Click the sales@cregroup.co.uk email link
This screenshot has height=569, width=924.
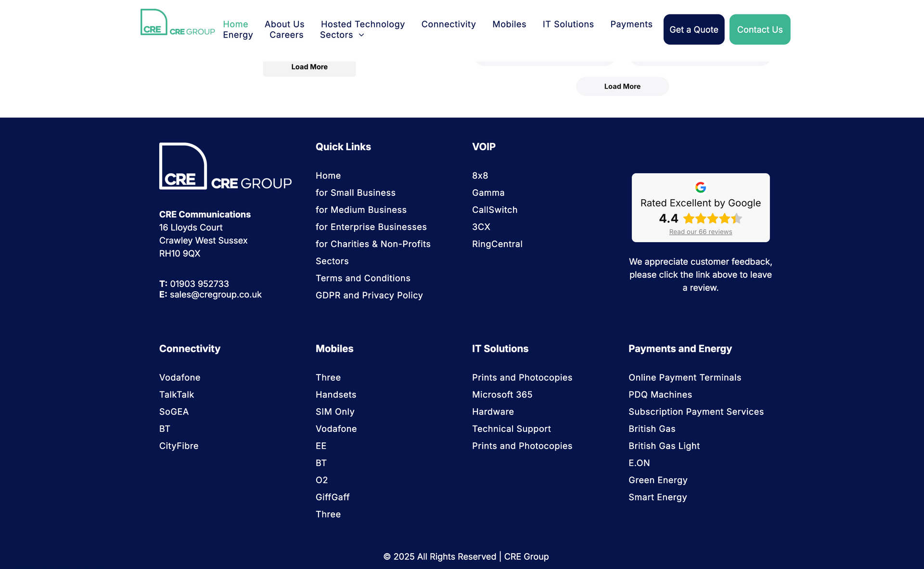[x=215, y=295]
